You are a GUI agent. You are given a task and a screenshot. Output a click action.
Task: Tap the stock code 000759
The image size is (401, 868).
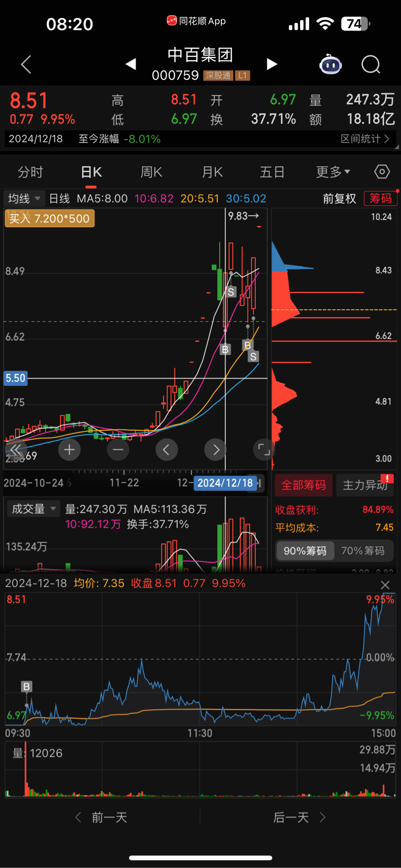(175, 76)
